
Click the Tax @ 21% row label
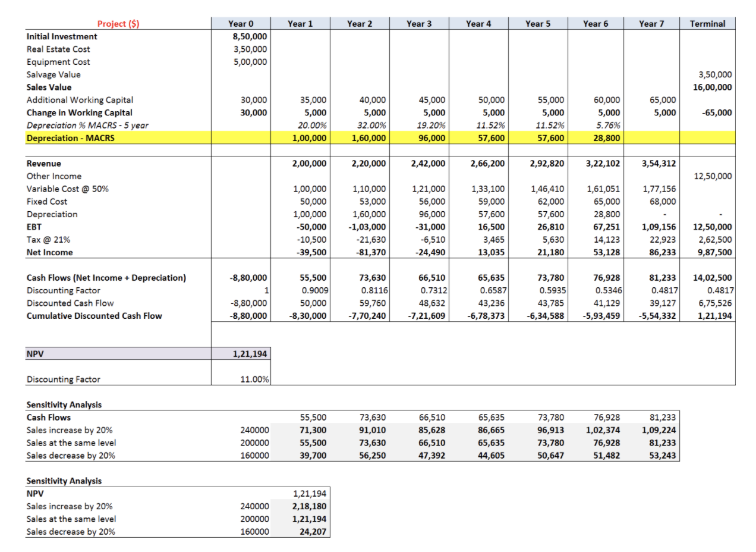coord(49,239)
